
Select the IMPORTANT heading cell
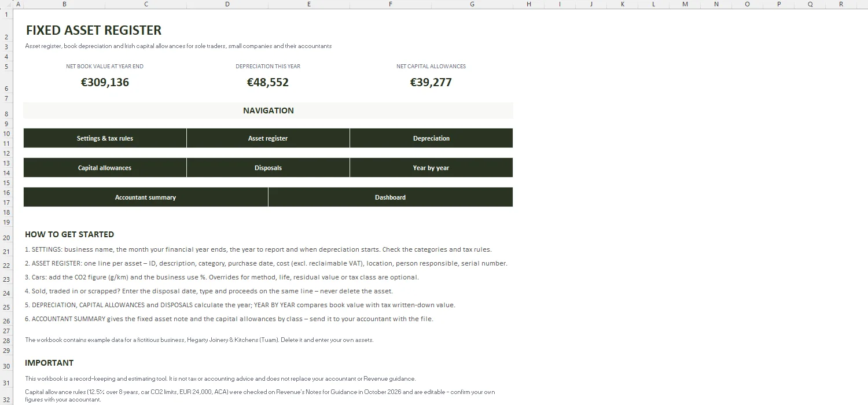point(49,363)
